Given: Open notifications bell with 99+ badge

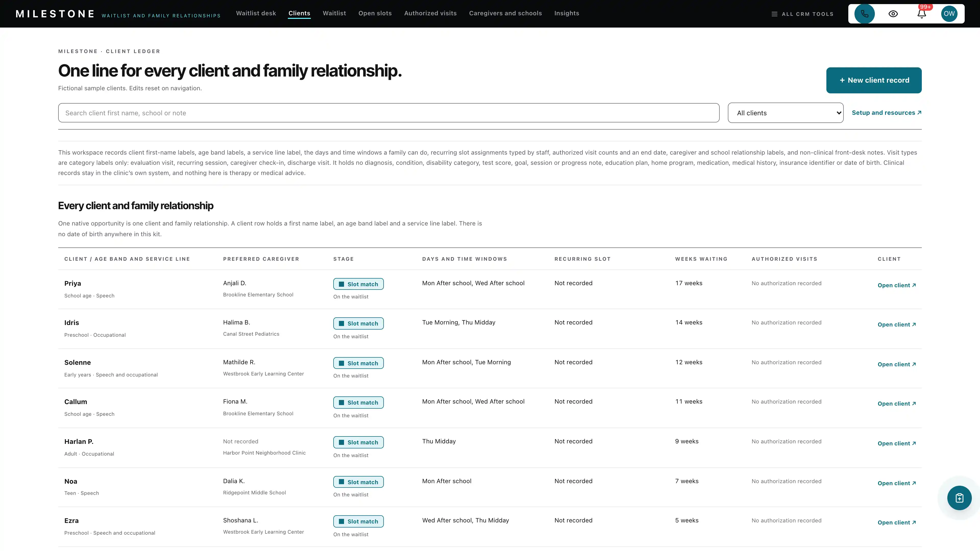Looking at the screenshot, I should click(x=921, y=14).
